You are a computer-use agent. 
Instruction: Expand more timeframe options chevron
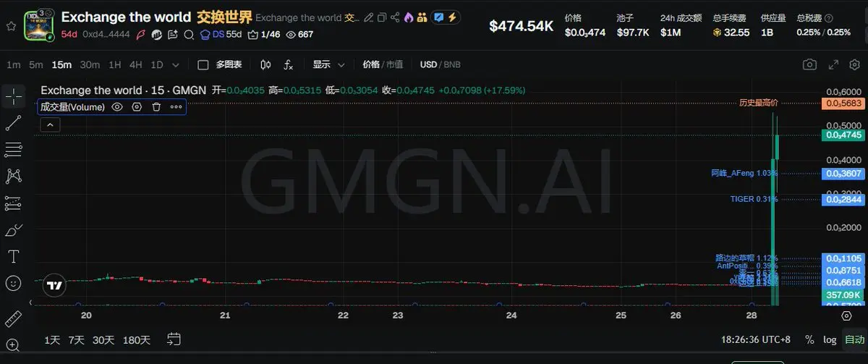[x=177, y=64]
